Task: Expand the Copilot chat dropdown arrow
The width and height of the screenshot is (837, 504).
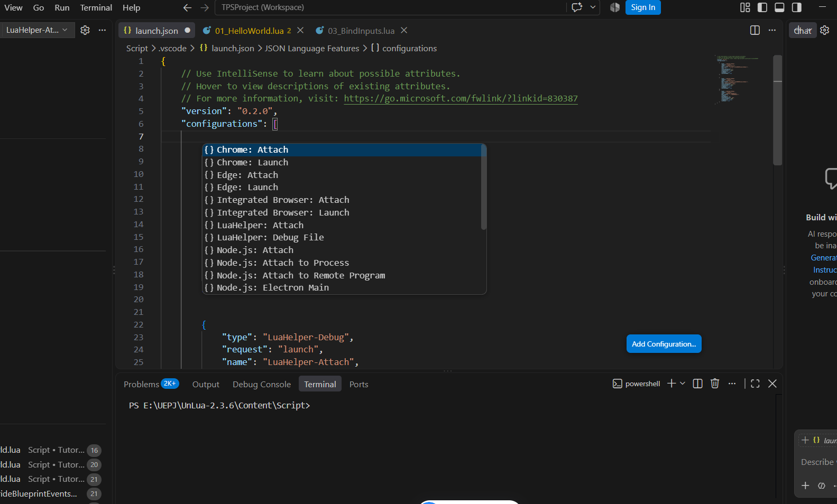Action: click(593, 7)
